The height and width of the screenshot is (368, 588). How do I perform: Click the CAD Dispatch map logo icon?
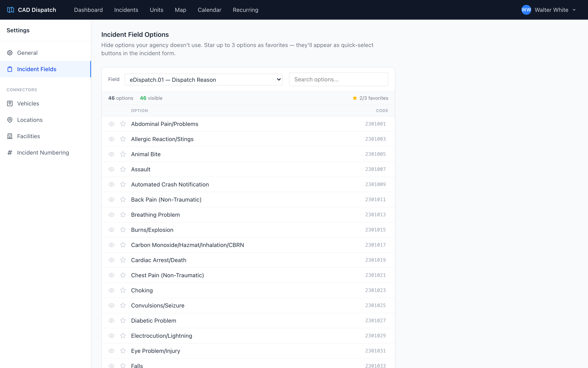coord(10,10)
